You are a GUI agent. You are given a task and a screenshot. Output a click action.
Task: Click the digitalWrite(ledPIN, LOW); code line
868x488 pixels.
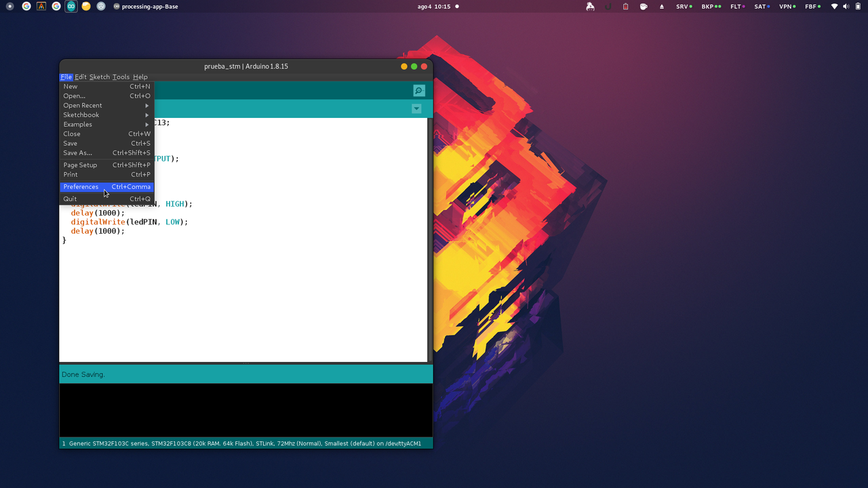(x=130, y=222)
